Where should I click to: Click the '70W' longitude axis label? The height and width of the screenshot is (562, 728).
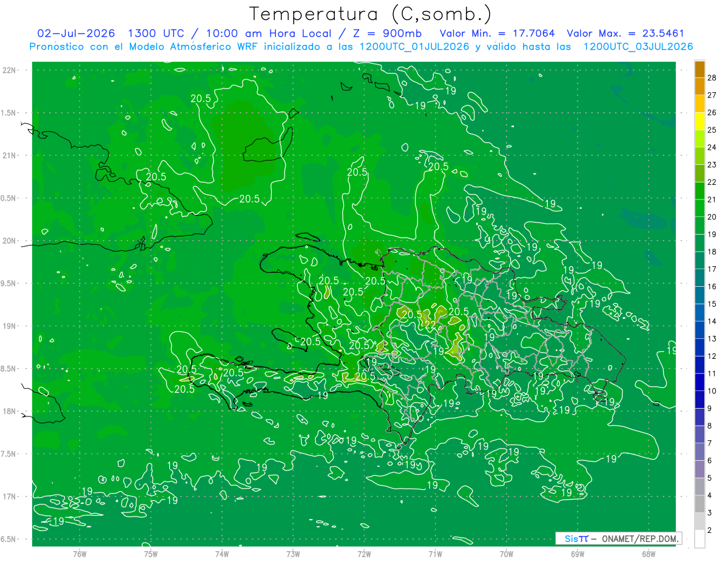pos(506,554)
